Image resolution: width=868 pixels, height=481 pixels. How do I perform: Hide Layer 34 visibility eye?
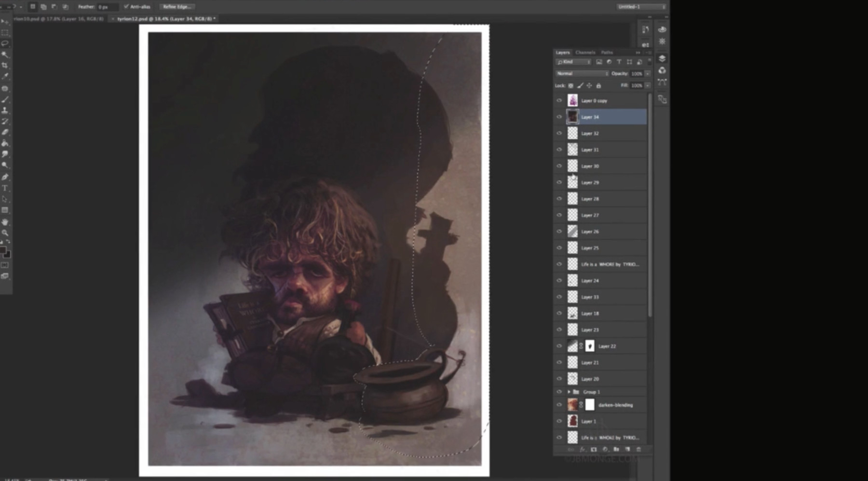pos(559,117)
